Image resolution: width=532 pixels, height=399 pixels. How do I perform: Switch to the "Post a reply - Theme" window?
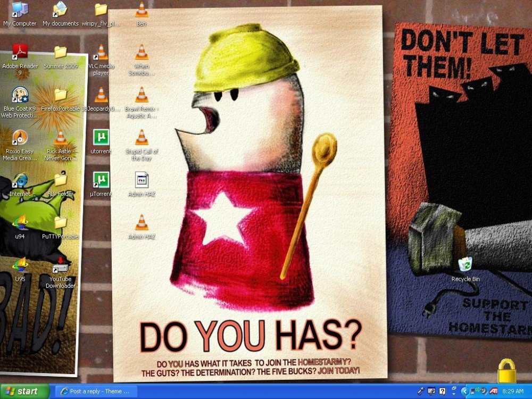(96, 390)
